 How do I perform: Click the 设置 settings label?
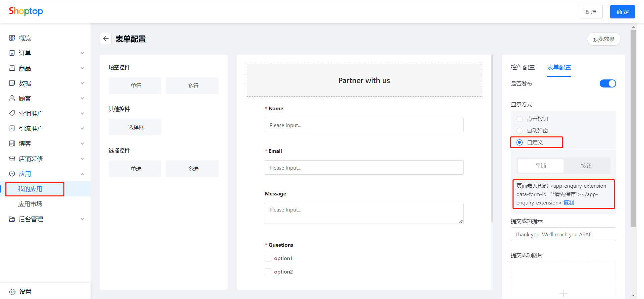coord(25,292)
